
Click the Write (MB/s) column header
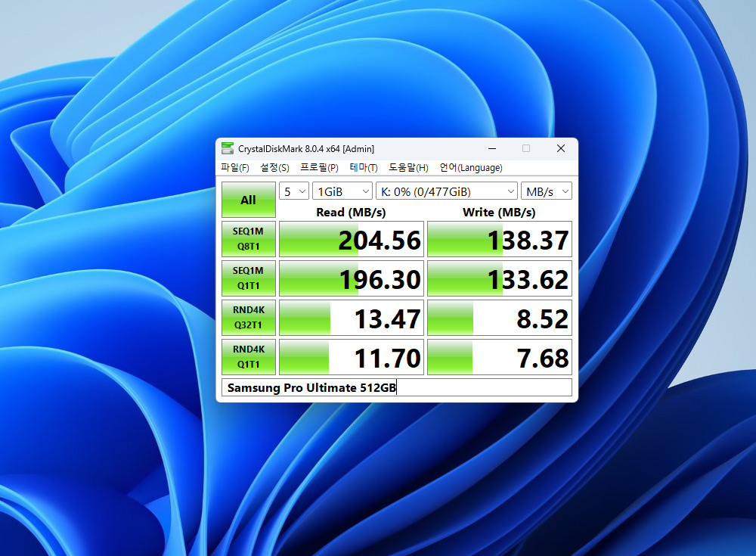(x=499, y=213)
